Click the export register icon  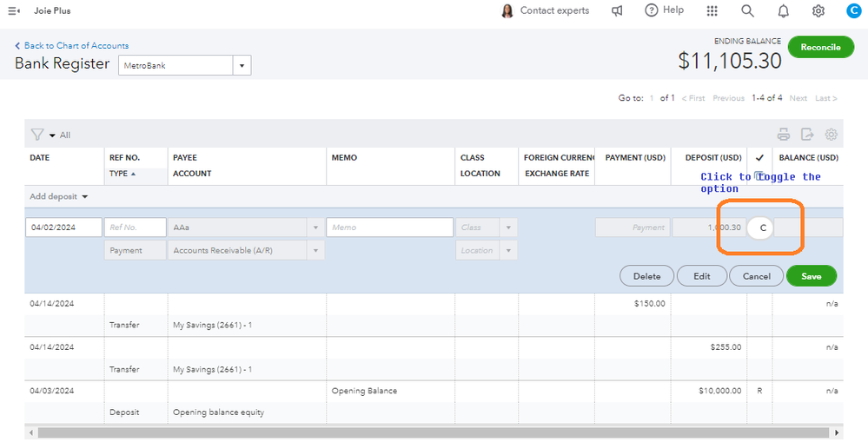coord(807,135)
